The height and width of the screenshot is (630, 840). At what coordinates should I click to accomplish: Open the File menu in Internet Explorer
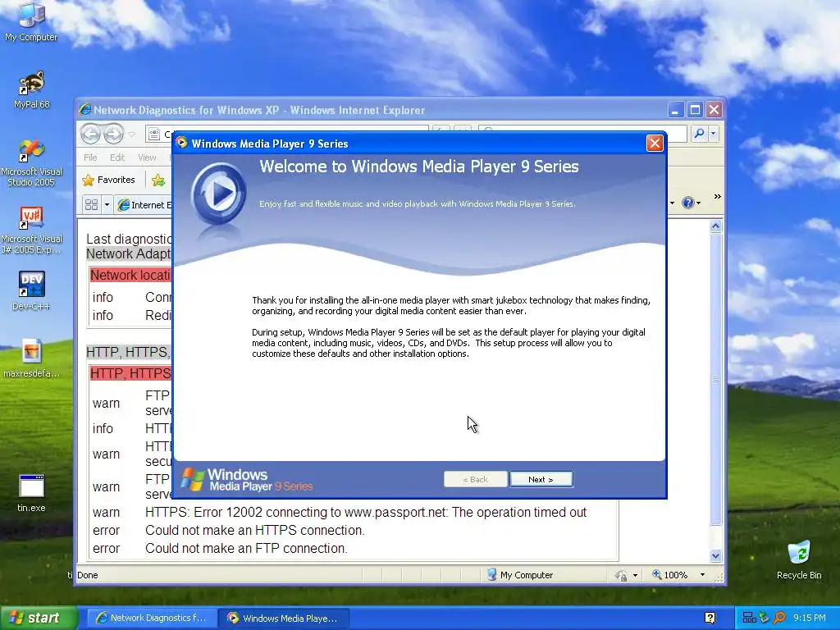click(90, 157)
